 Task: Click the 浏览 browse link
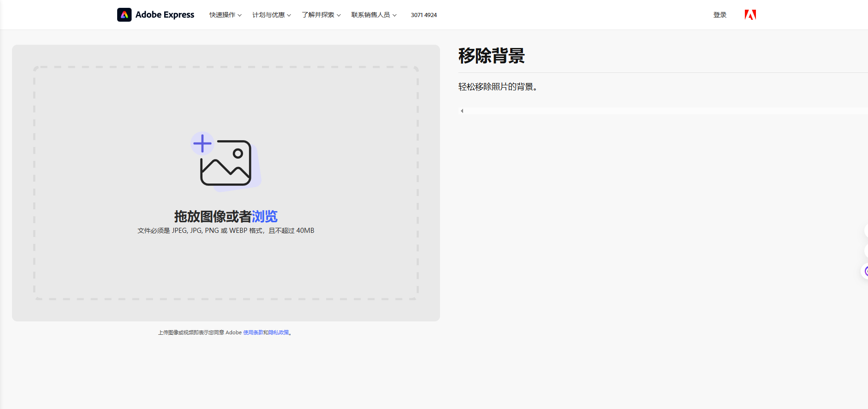[x=265, y=216]
